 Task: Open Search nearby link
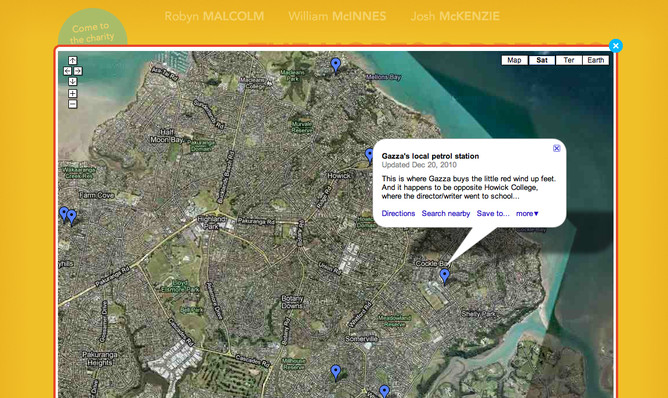[446, 213]
